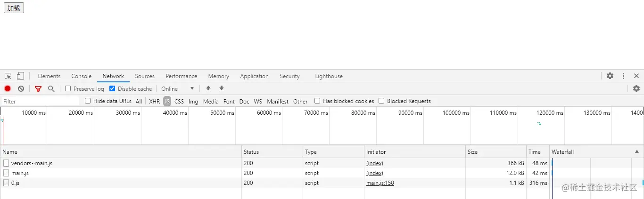Open the main.js:150 initiator link

380,183
